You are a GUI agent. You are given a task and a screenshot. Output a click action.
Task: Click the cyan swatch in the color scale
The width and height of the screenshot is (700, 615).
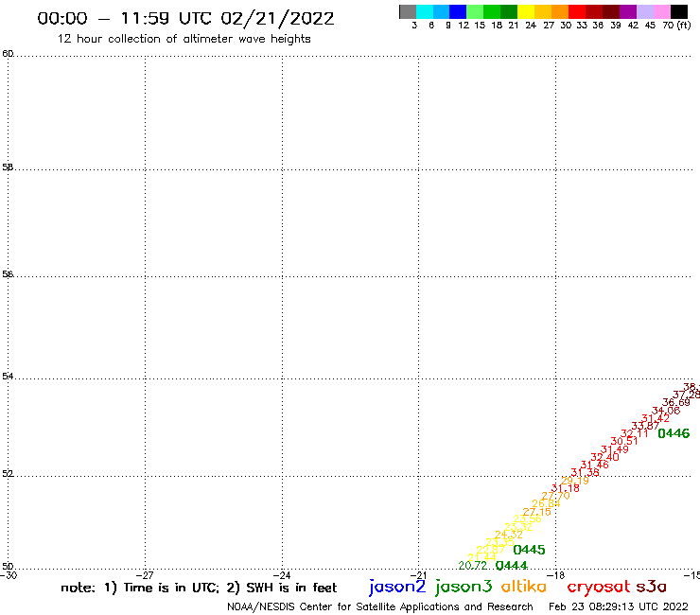pos(425,11)
